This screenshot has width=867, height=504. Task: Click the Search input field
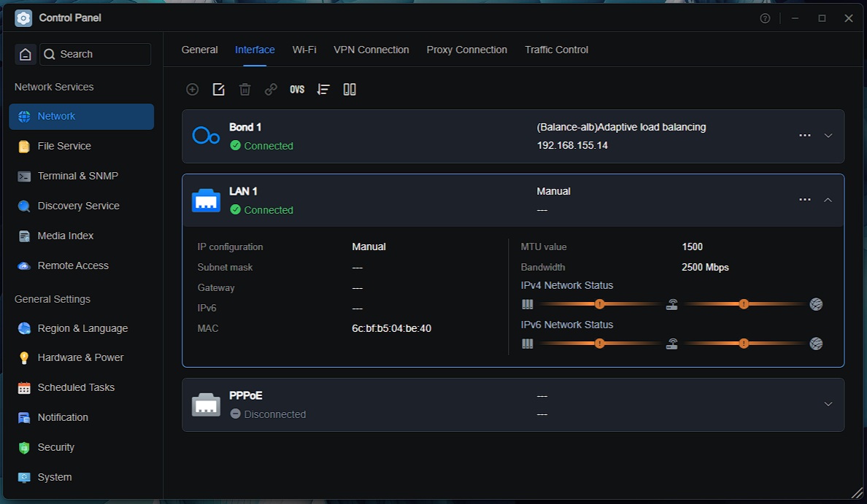pos(95,54)
